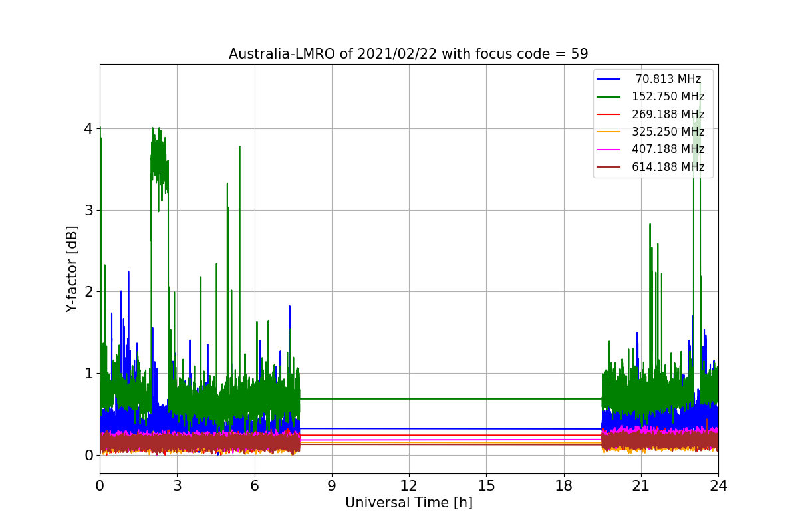Click the 70.813 MHz legend label

pos(668,79)
